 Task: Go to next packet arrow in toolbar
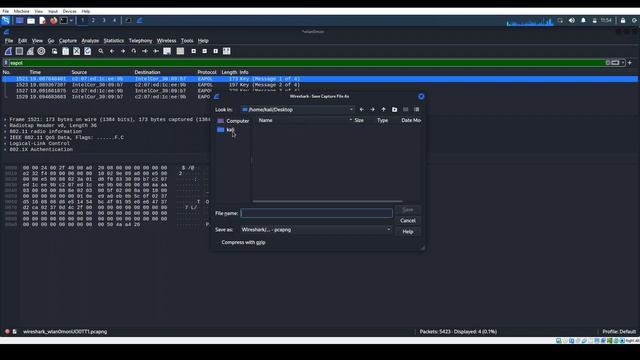tap(123, 51)
